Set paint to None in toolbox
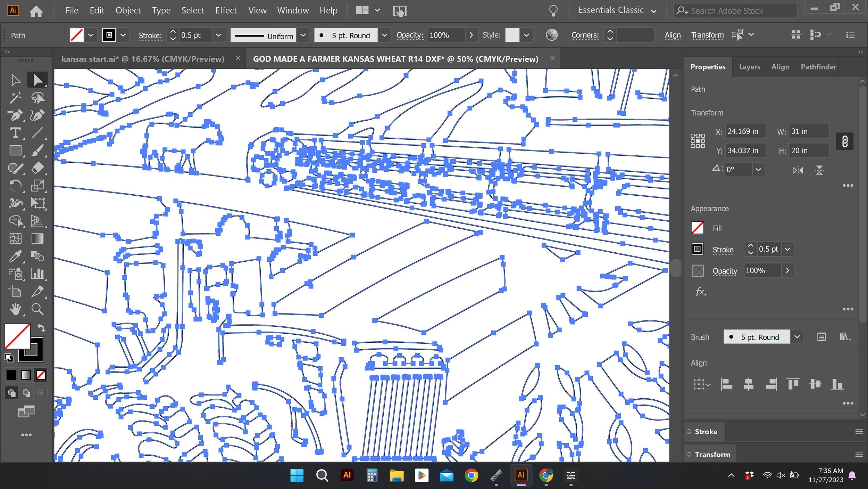Viewport: 868px width, 489px height. click(x=41, y=375)
